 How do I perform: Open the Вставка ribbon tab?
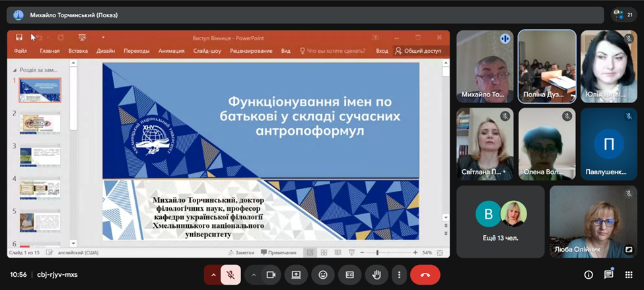tap(78, 51)
